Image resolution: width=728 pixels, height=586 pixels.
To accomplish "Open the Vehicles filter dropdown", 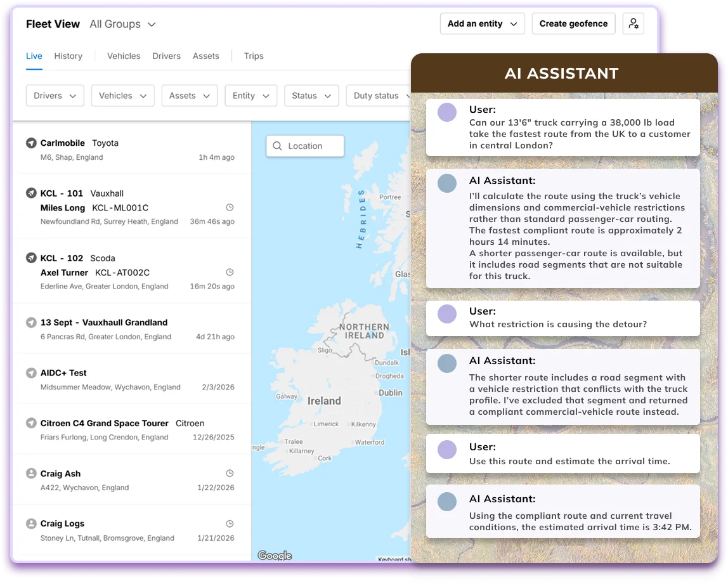I will pos(122,96).
